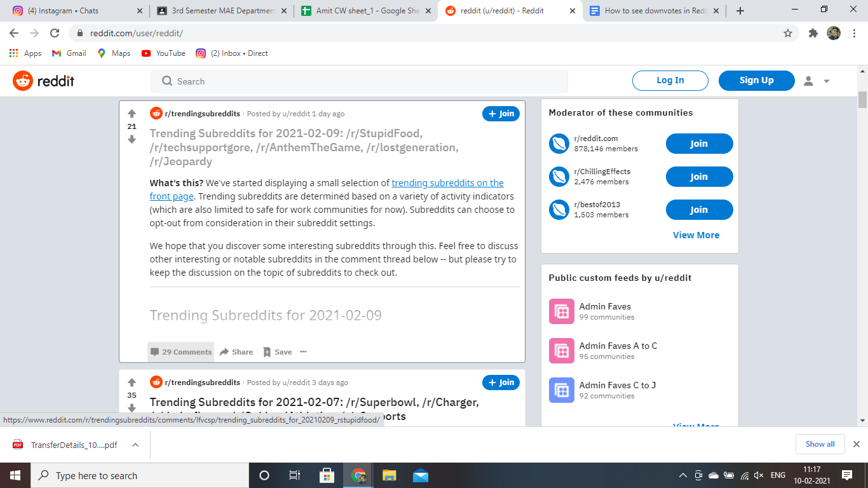View More moderated communities
The image size is (868, 488).
tap(696, 235)
